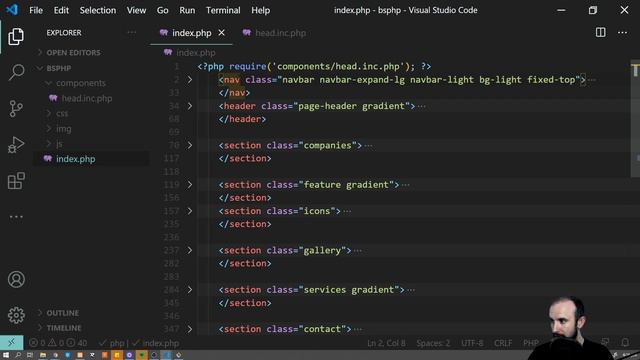Open the Windows Start button
640x360 pixels.
[x=6, y=355]
